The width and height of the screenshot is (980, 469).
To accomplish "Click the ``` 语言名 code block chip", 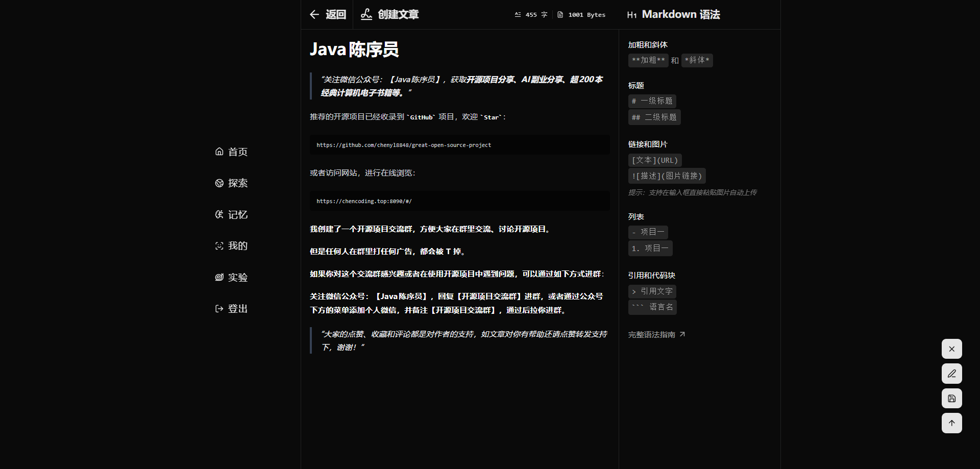I will pyautogui.click(x=652, y=307).
